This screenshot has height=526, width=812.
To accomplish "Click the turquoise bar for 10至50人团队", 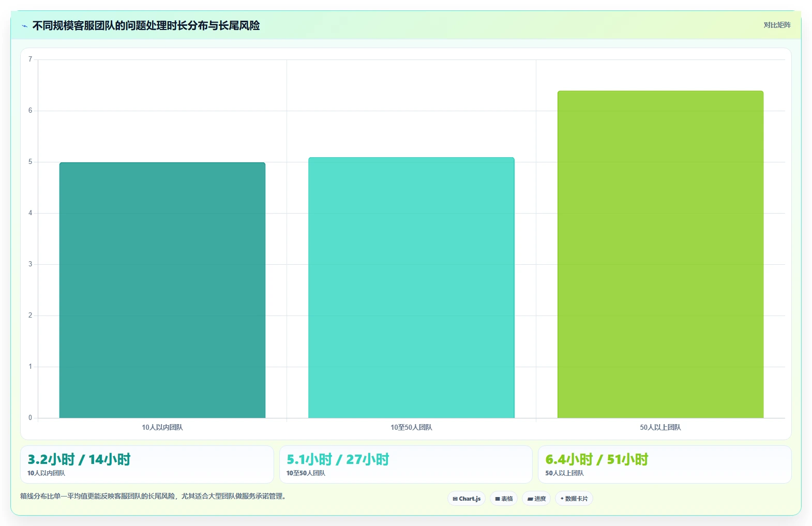I will pyautogui.click(x=411, y=288).
